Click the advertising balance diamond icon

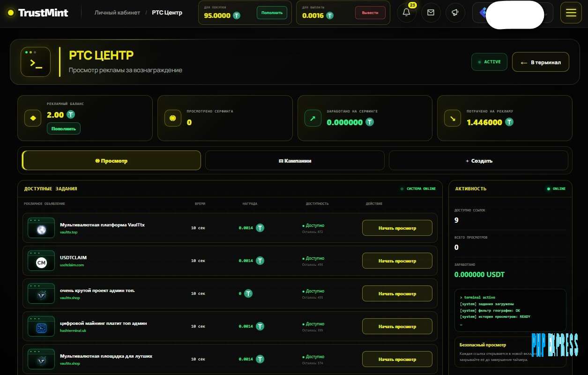point(33,118)
